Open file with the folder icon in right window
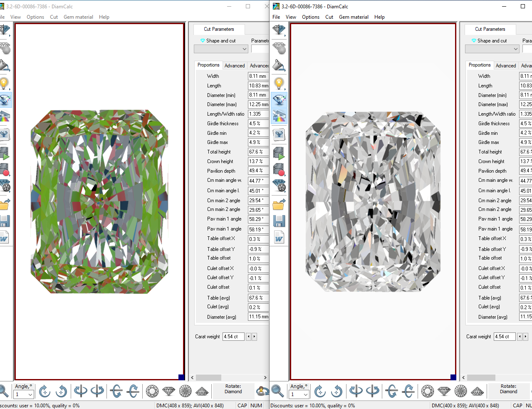532x409 pixels. 279,204
